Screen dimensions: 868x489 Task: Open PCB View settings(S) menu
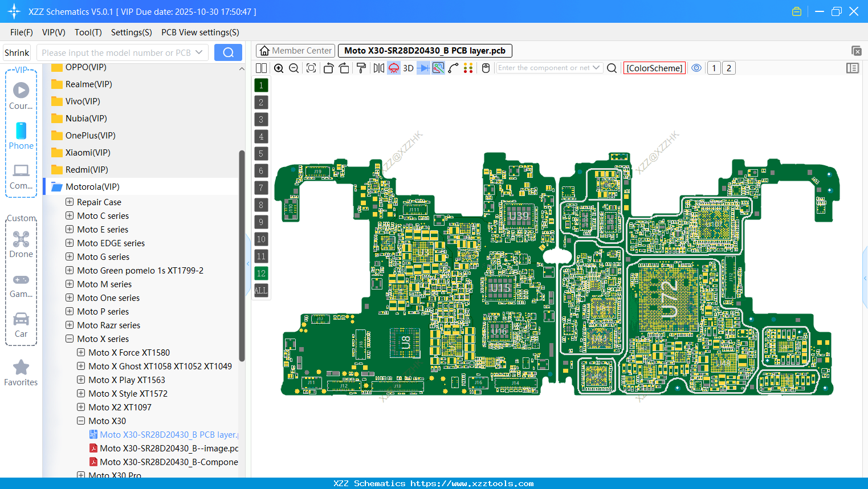(x=200, y=32)
